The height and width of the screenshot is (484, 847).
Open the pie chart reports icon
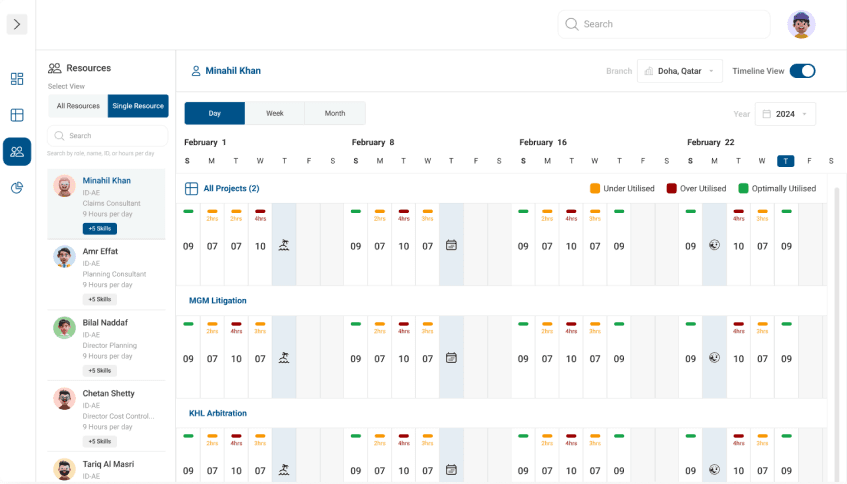coord(17,188)
